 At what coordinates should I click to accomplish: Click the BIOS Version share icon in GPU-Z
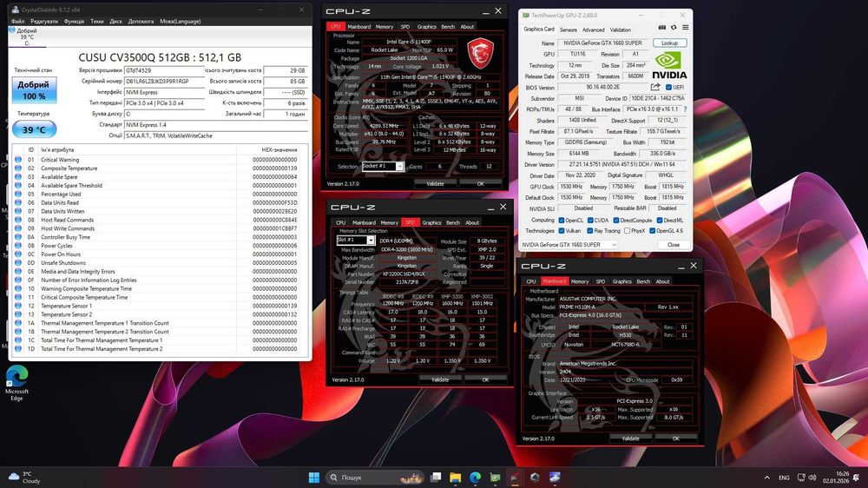655,87
